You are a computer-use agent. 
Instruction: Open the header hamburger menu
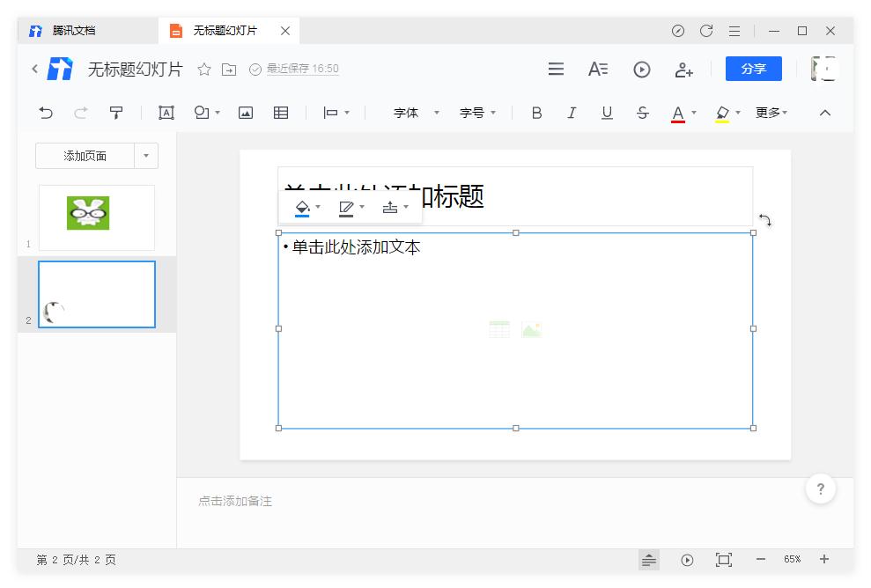(556, 69)
